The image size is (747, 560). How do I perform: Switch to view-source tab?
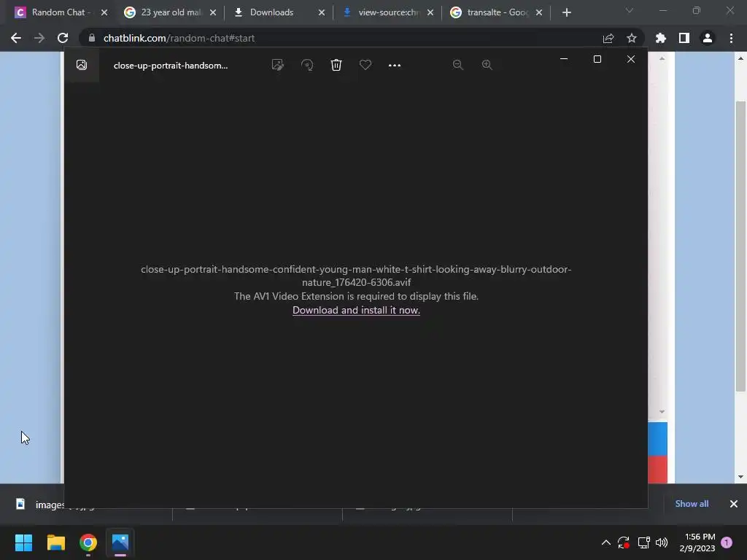(388, 12)
